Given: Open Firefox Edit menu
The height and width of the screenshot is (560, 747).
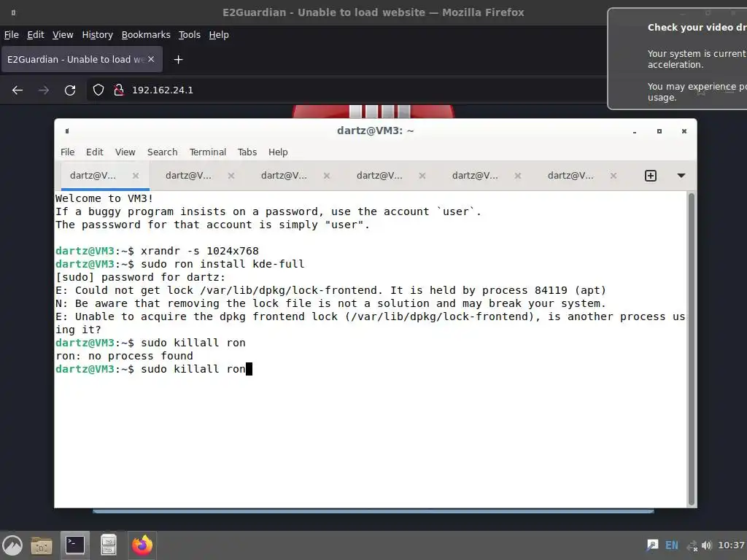Looking at the screenshot, I should pos(35,35).
